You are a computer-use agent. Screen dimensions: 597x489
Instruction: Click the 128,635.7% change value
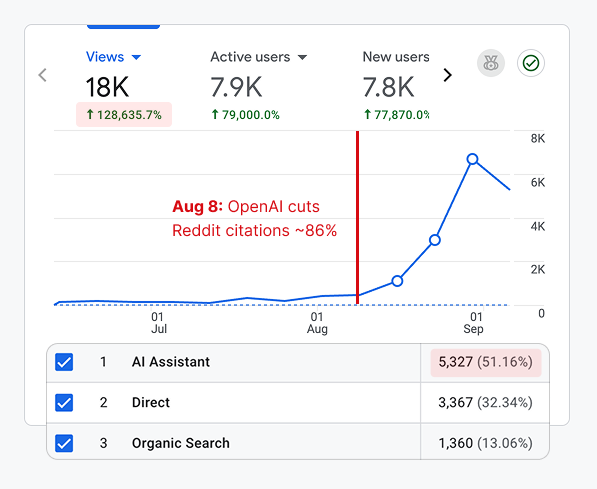(124, 115)
